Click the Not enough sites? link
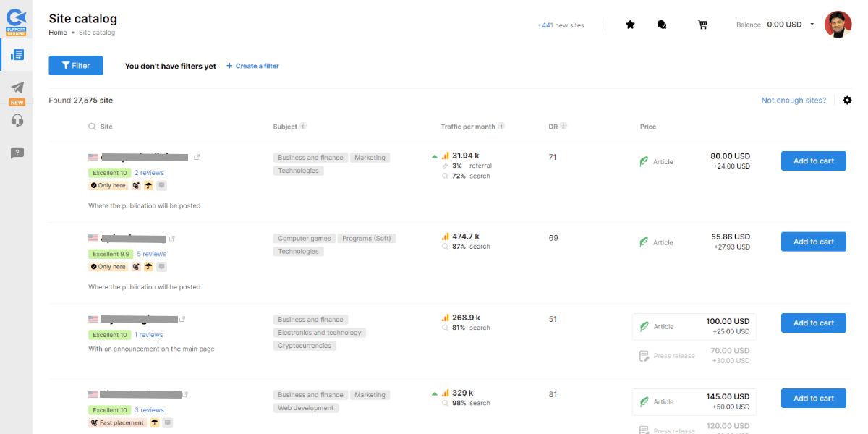Image resolution: width=868 pixels, height=434 pixels. click(x=793, y=100)
